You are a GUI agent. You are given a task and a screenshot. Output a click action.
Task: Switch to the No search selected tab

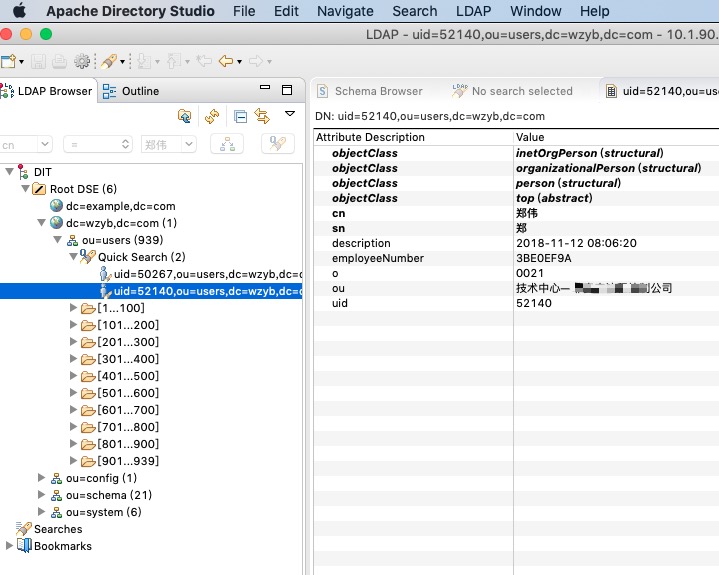point(513,91)
